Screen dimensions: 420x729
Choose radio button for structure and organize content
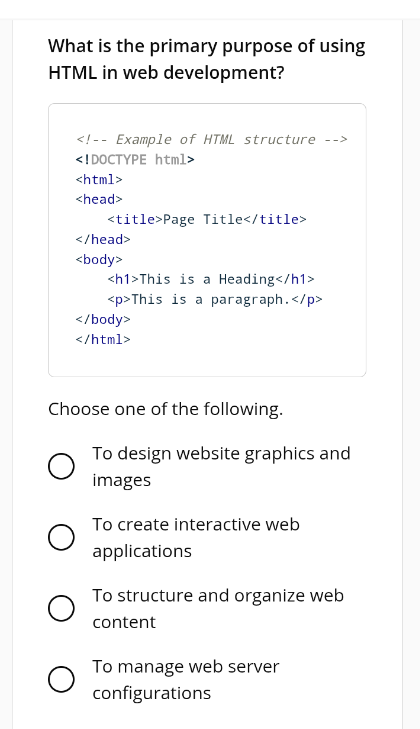pyautogui.click(x=61, y=609)
